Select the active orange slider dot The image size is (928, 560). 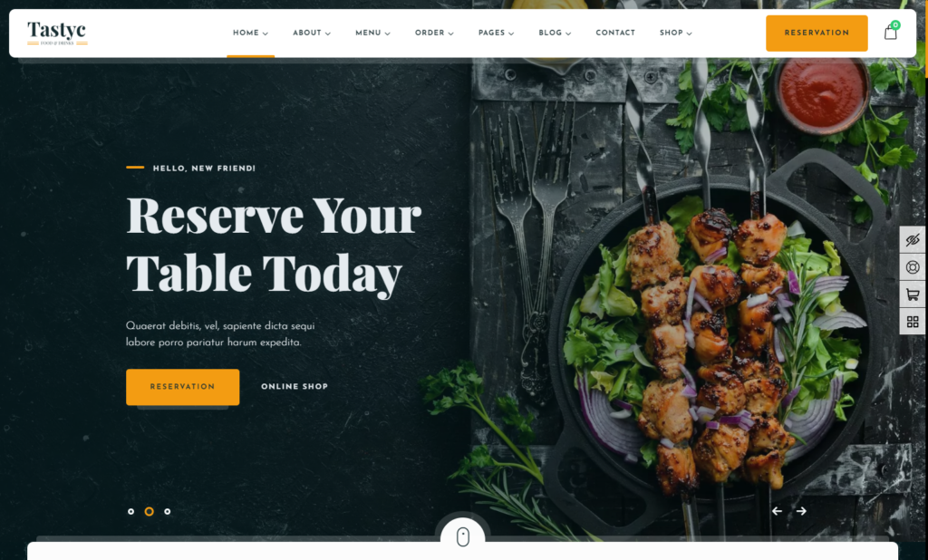(x=150, y=511)
